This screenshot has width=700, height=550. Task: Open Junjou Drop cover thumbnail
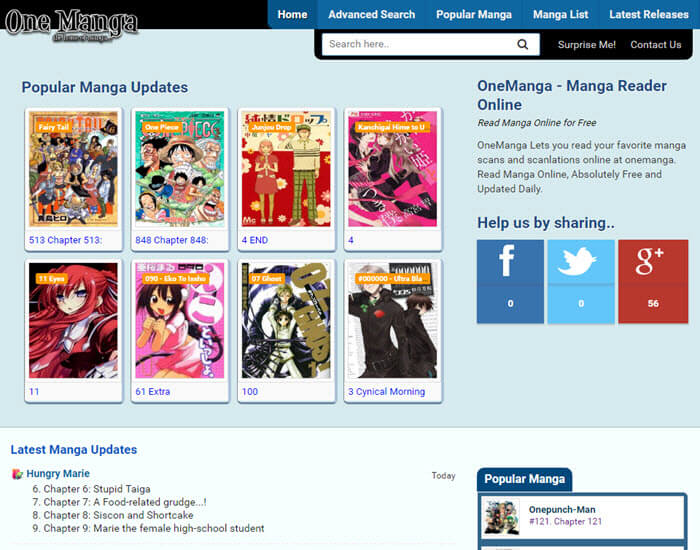[286, 169]
